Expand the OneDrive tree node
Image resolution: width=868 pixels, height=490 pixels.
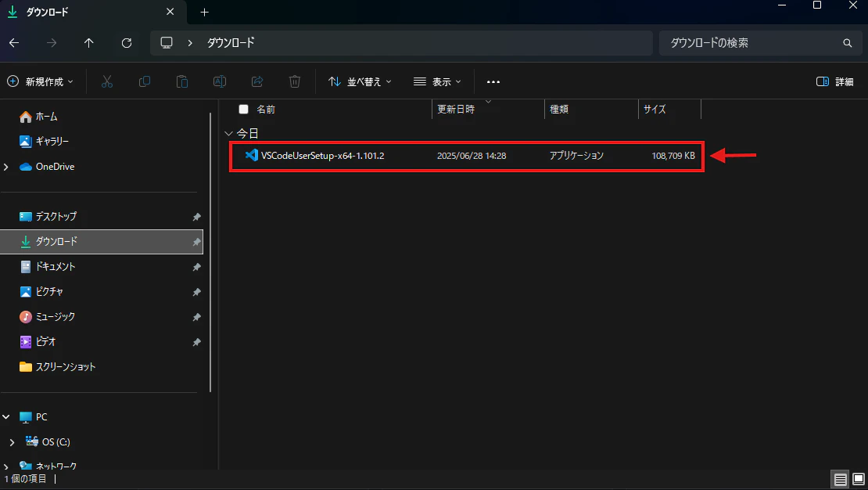6,167
